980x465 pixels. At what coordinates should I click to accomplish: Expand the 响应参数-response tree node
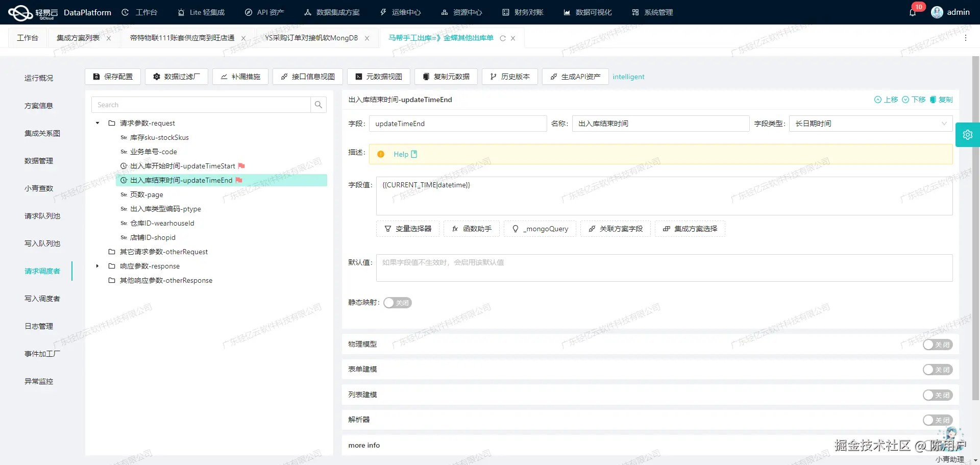click(x=97, y=266)
